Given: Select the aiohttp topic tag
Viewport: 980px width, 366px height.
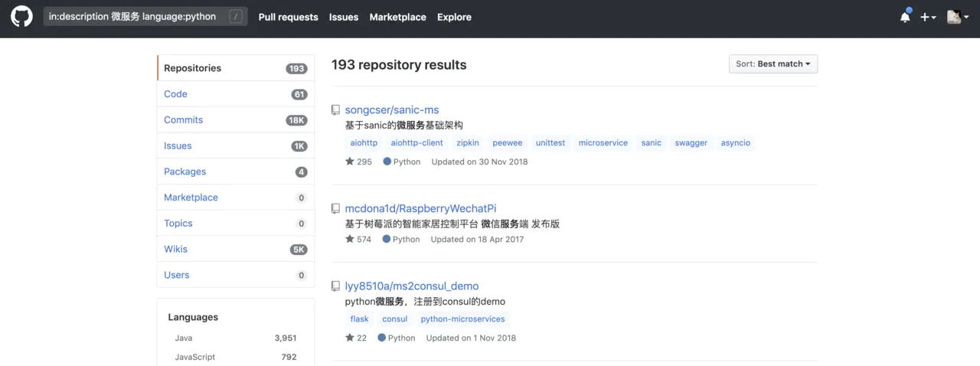Looking at the screenshot, I should [364, 143].
